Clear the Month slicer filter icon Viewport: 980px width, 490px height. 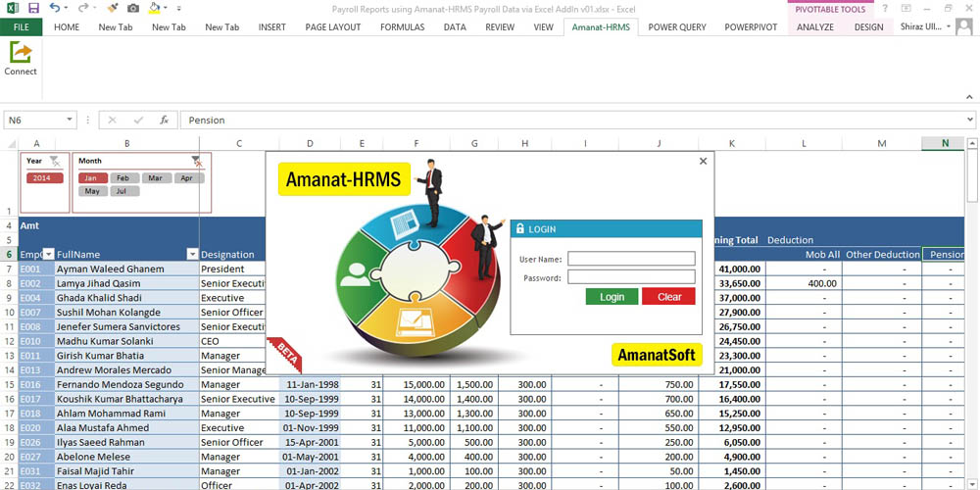[x=197, y=161]
